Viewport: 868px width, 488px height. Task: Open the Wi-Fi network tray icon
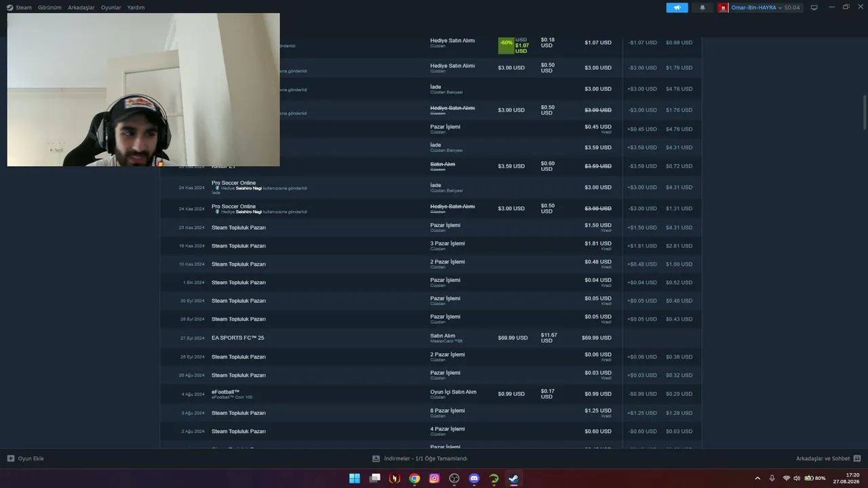[787, 479]
